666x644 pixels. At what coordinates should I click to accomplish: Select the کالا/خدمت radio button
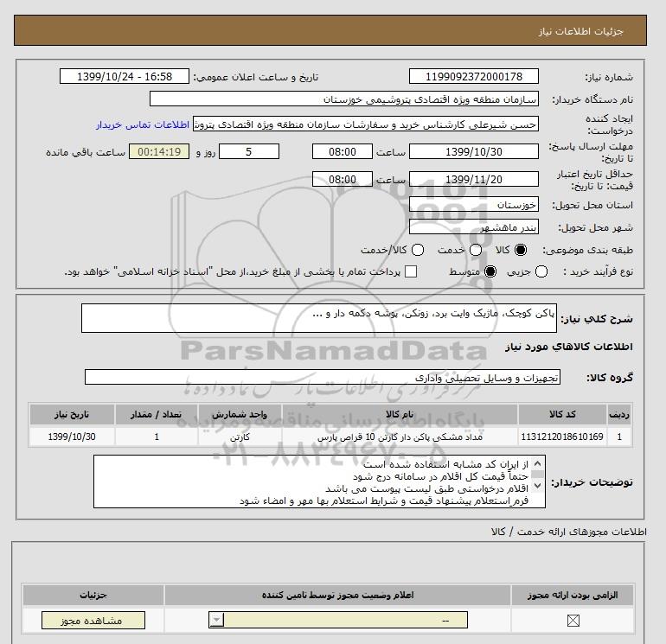coord(418,250)
